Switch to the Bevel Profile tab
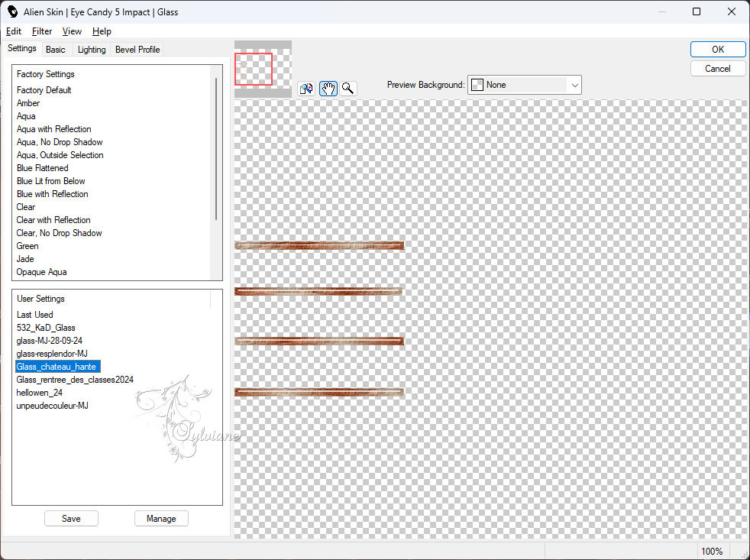This screenshot has height=560, width=750. click(x=137, y=50)
